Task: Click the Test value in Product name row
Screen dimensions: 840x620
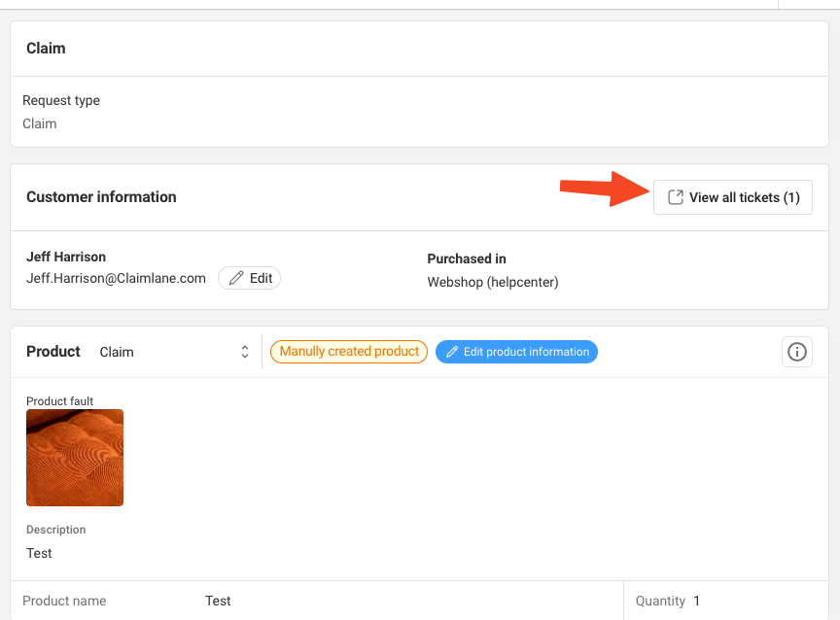Action: click(x=218, y=601)
